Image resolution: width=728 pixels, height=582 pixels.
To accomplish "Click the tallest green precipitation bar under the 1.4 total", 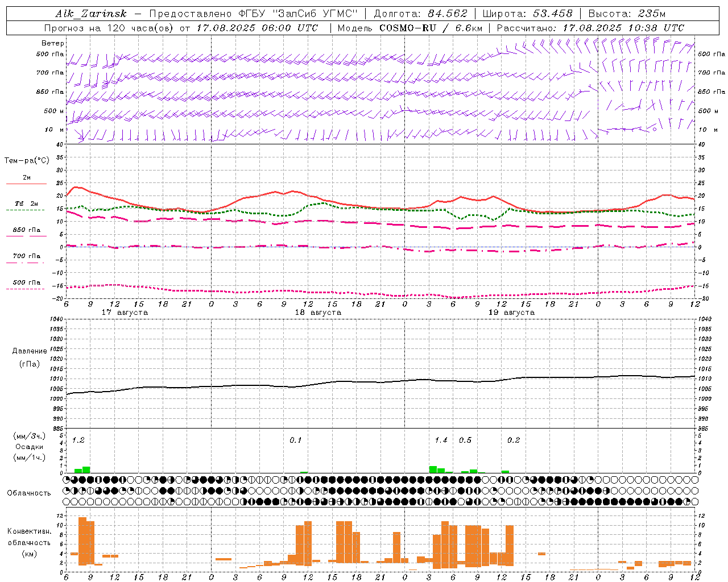I will (433, 469).
